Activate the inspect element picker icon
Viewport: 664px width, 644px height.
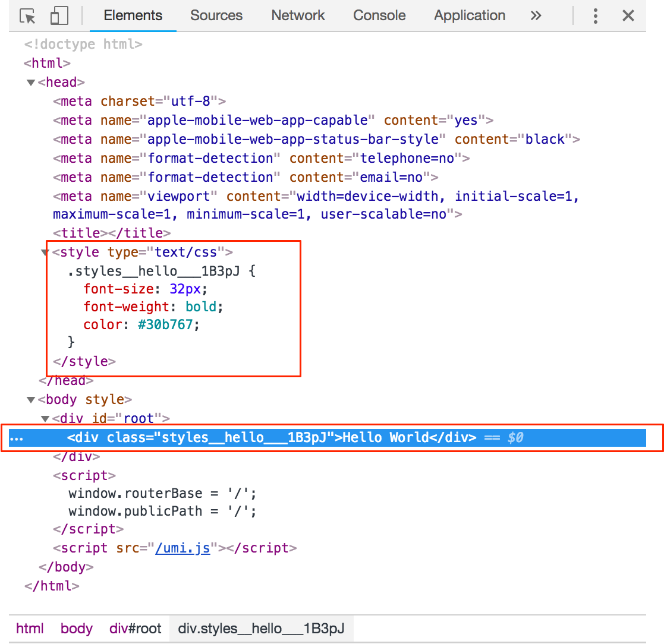pyautogui.click(x=28, y=17)
